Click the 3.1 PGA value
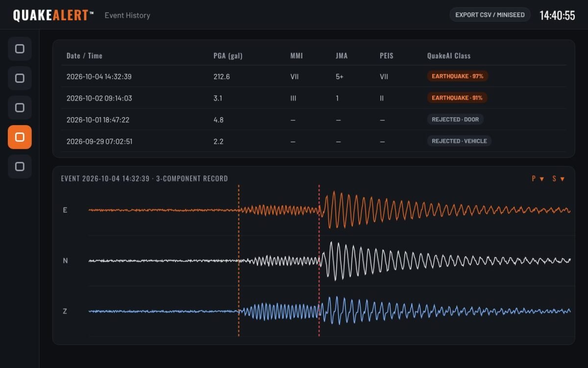Screen dimensions: 588x368 coord(218,98)
